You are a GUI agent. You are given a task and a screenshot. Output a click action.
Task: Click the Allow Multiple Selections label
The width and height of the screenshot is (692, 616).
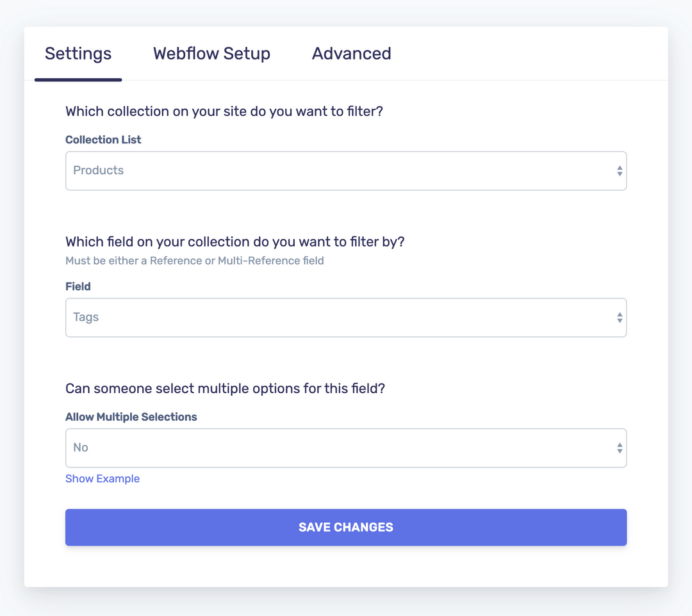[x=131, y=417]
